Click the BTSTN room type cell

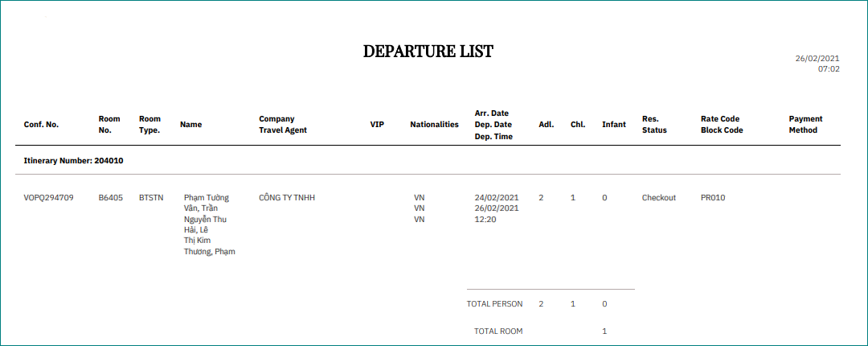[151, 197]
